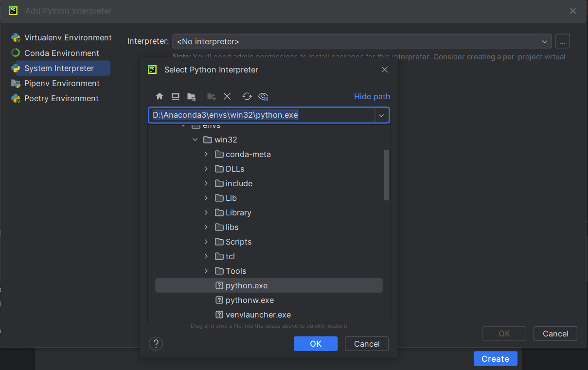Image resolution: width=588 pixels, height=370 pixels.
Task: Click the Create button
Action: (495, 359)
